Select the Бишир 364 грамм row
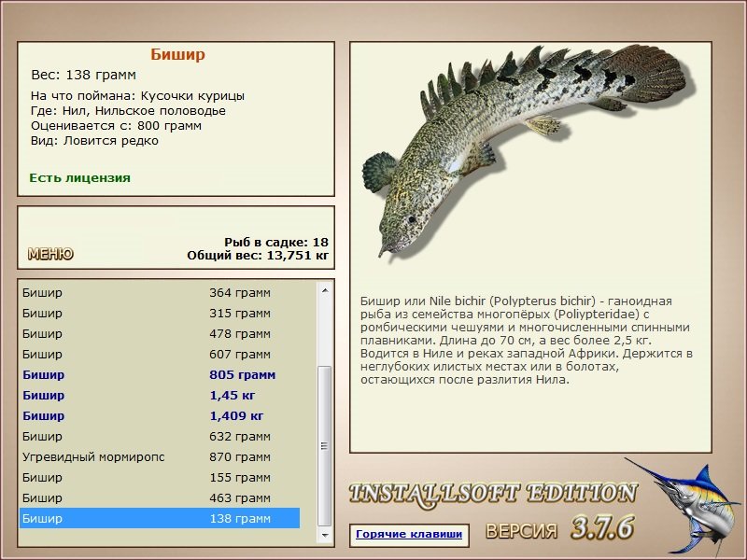The width and height of the screenshot is (747, 560). click(x=160, y=293)
